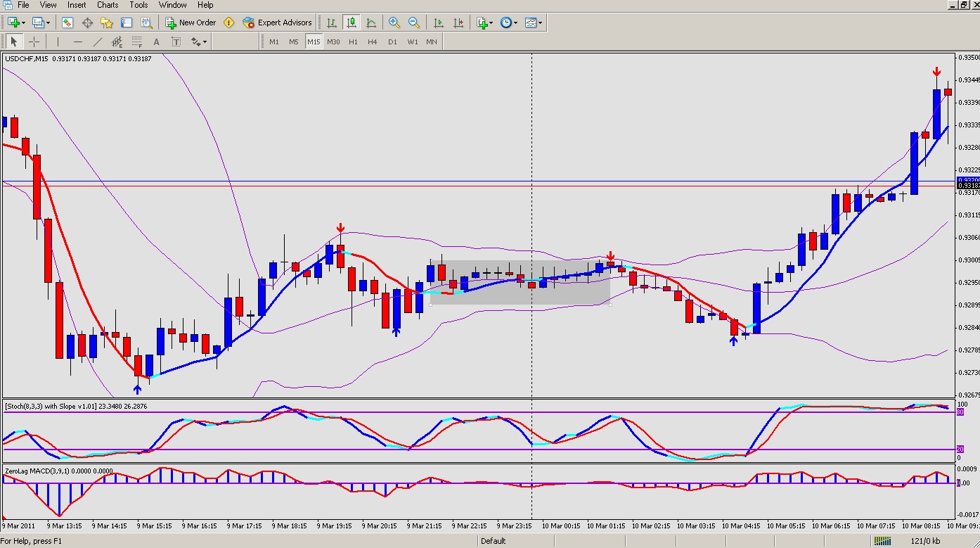Select the Fibonacci retracement tool
Image resolution: width=980 pixels, height=548 pixels.
click(x=137, y=42)
